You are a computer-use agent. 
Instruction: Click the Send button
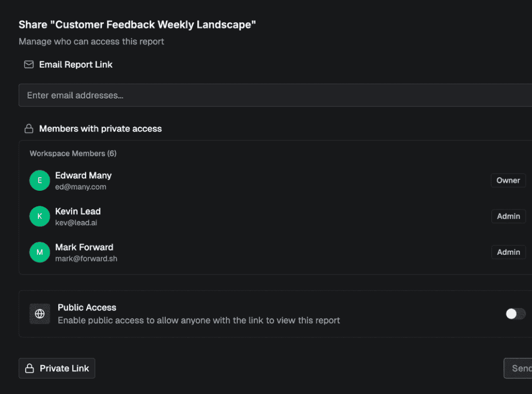coord(518,368)
